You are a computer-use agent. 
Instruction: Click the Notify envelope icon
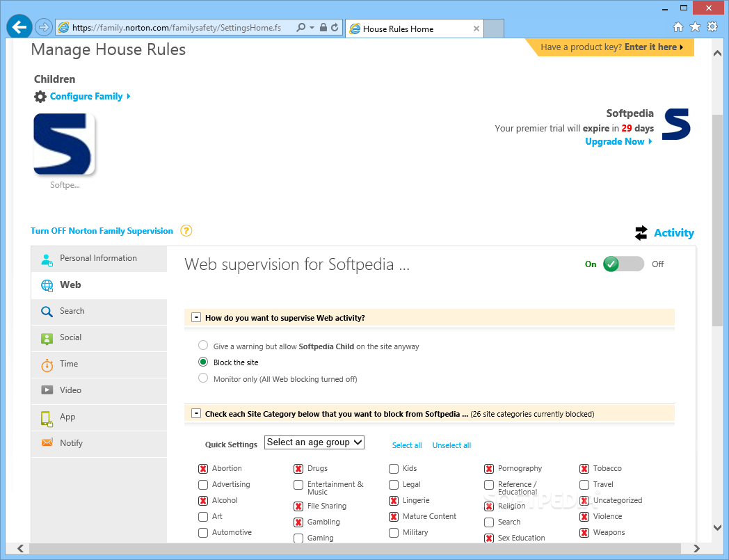coord(47,442)
